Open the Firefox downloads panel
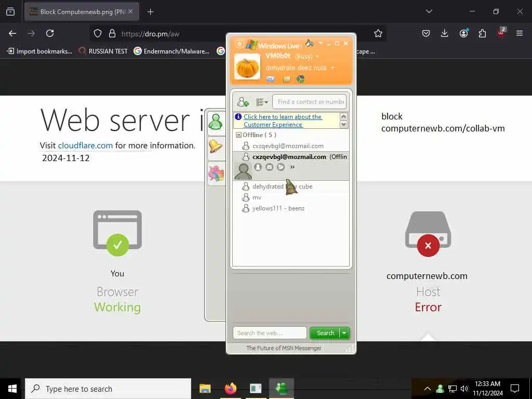The height and width of the screenshot is (399, 532). point(445,33)
